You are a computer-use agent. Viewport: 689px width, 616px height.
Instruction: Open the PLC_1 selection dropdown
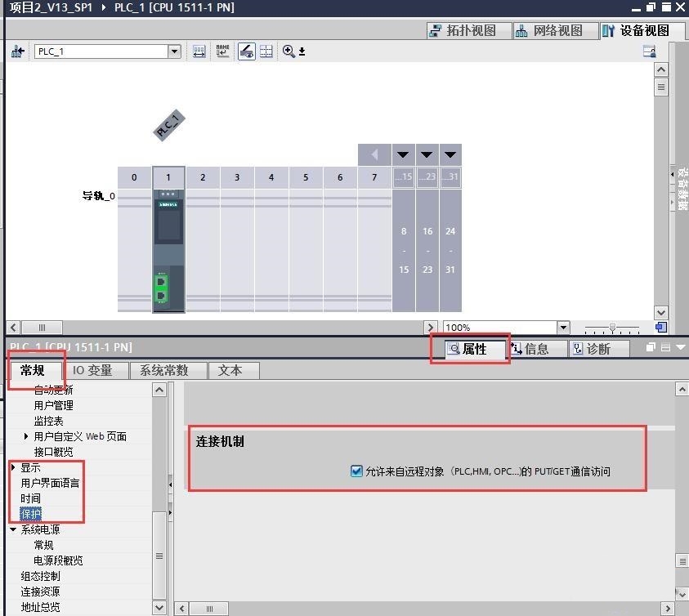pyautogui.click(x=174, y=51)
